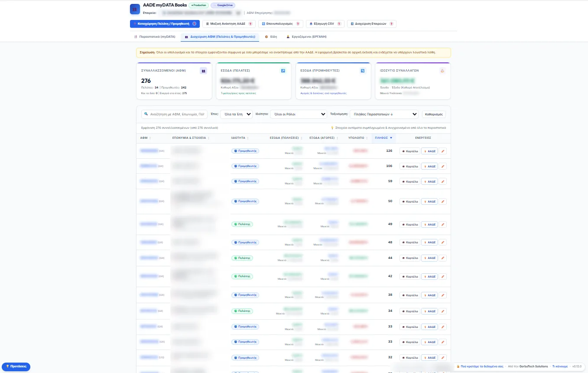Click the Προτάσεις suggestions button
Image resolution: width=588 pixels, height=373 pixels.
[16, 366]
